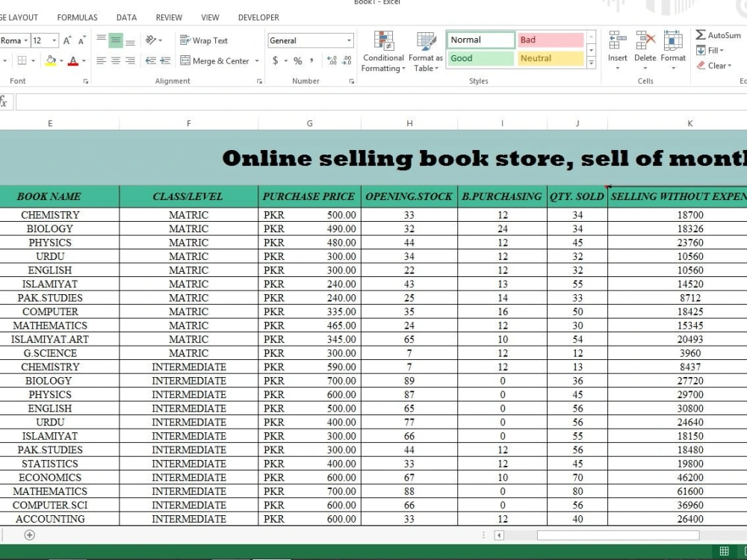
Task: Apply the red font color
Action: pos(73,61)
